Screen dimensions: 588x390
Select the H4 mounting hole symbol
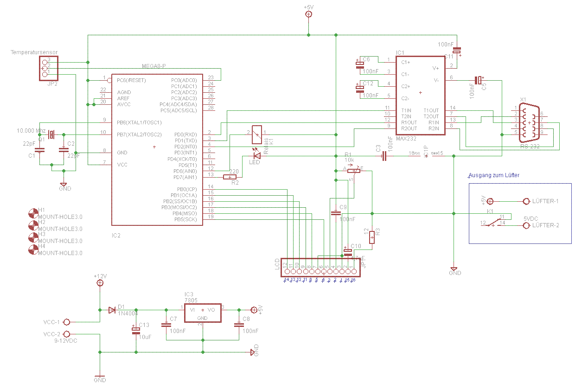[x=33, y=249]
